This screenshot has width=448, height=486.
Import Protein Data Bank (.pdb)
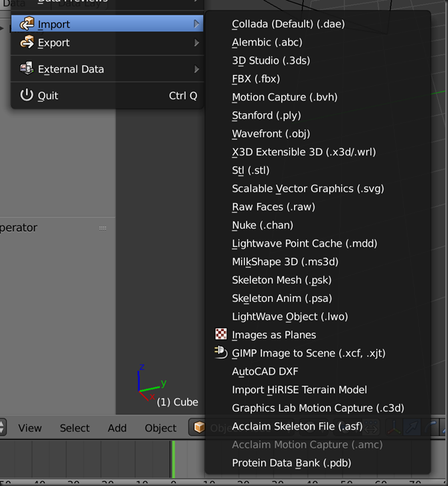(x=318, y=463)
